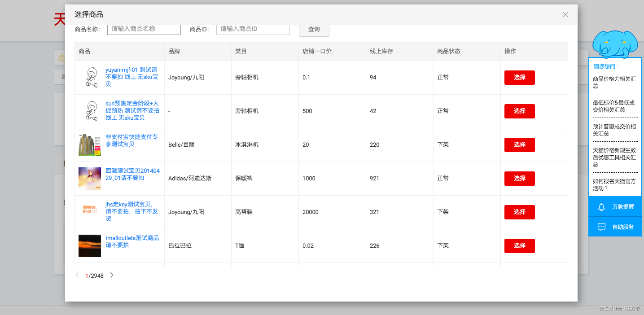Click the 万象提醒 bell icon
Viewport: 644px width, 315px height.
601,207
